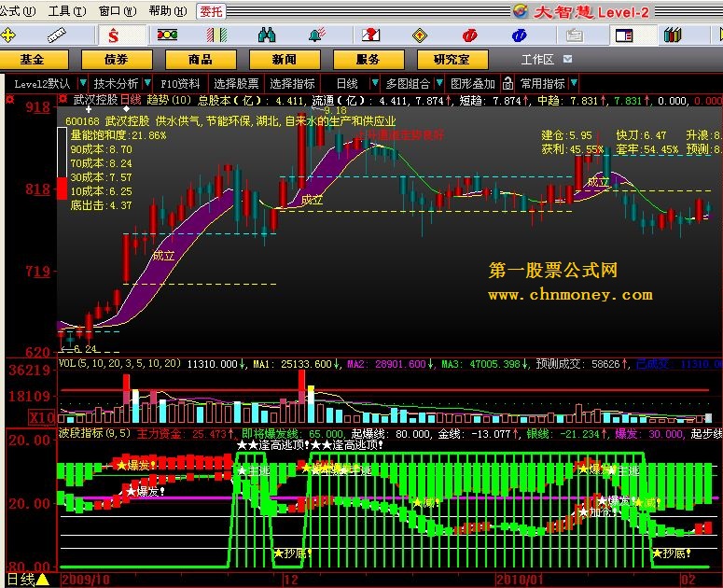The image size is (723, 588).
Task: Click the red circle info icon
Action: [x=470, y=35]
